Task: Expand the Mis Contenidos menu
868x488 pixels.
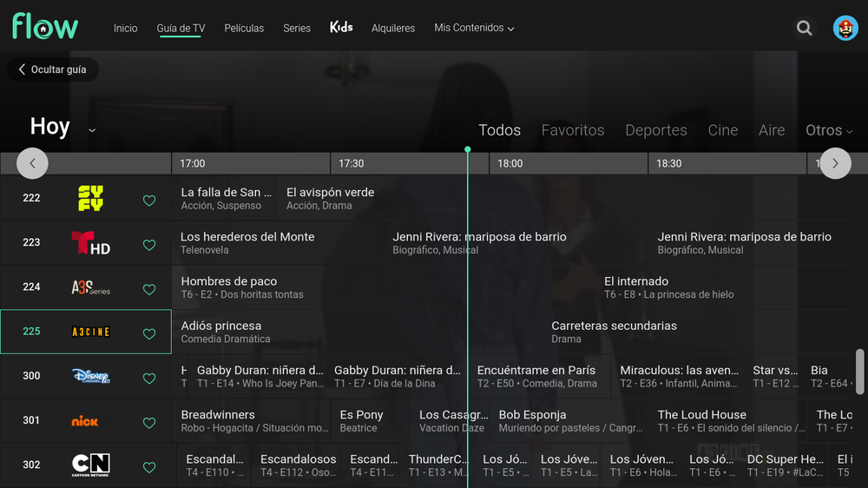Action: click(x=474, y=28)
